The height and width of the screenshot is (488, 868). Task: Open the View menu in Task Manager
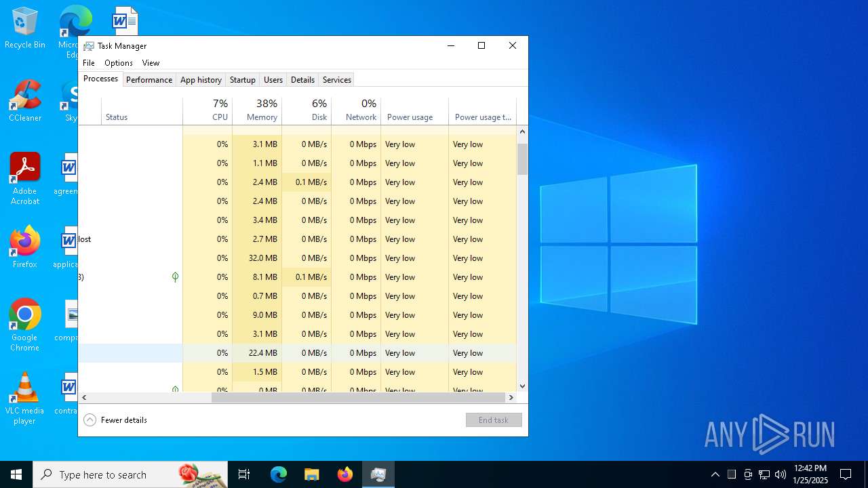tap(151, 63)
